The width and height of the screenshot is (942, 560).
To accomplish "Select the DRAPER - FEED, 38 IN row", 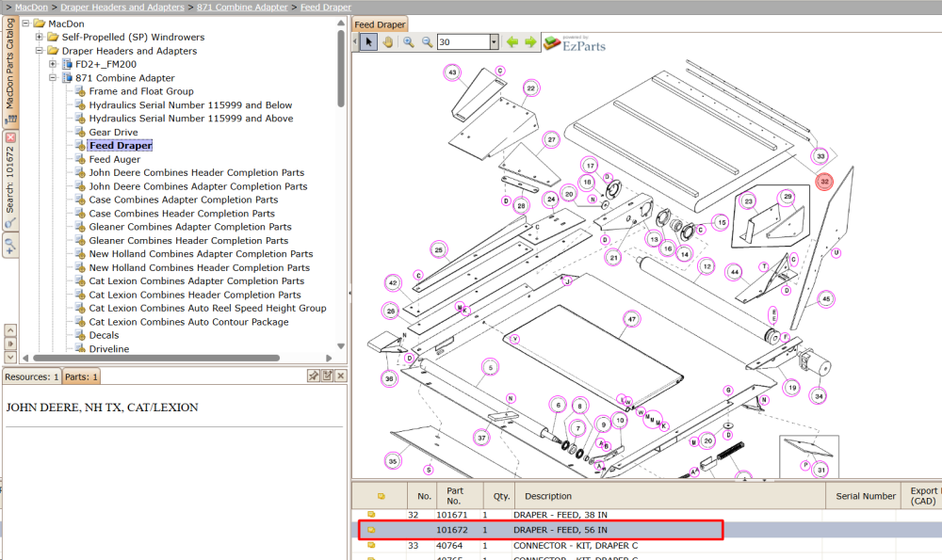I will (646, 515).
